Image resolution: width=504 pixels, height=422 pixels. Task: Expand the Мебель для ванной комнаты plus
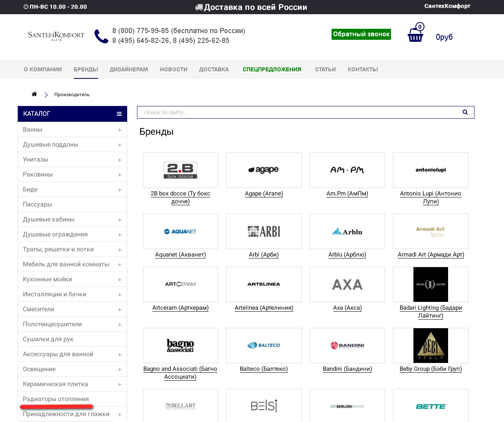[x=120, y=265]
